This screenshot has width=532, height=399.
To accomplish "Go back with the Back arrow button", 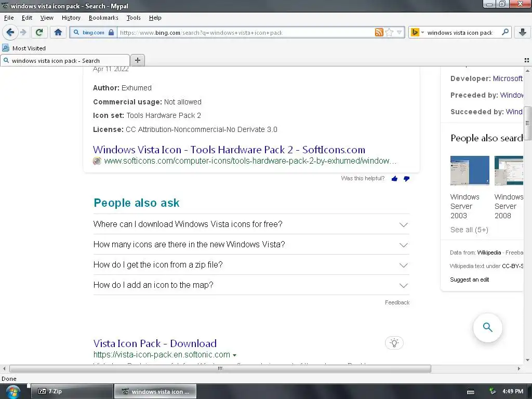I will click(x=10, y=33).
